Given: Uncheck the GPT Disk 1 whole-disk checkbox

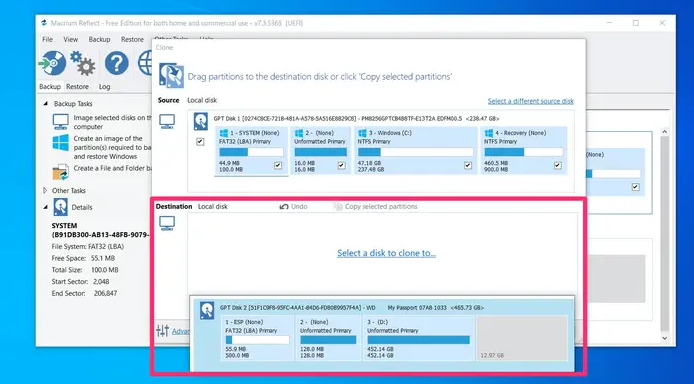Looking at the screenshot, I should point(200,142).
